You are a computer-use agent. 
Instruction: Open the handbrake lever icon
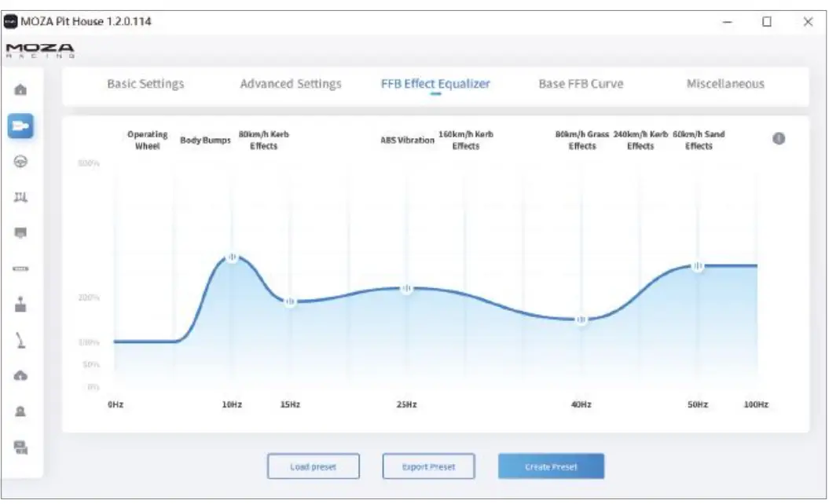[x=21, y=340]
